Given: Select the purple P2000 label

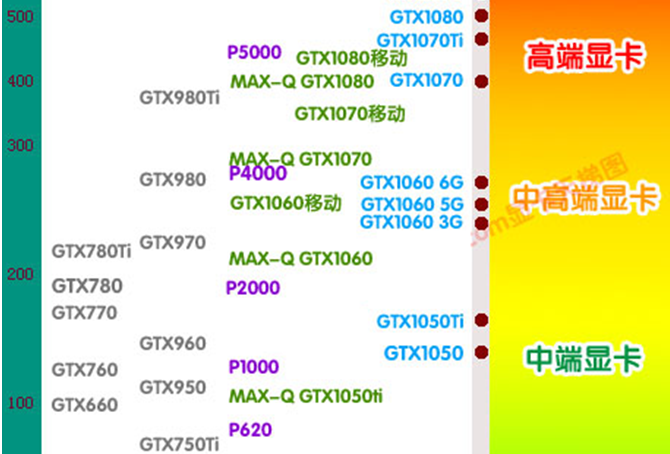Looking at the screenshot, I should [x=253, y=288].
